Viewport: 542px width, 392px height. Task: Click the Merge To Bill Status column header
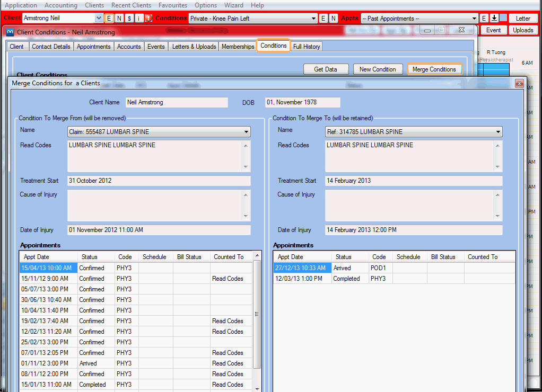click(x=445, y=257)
